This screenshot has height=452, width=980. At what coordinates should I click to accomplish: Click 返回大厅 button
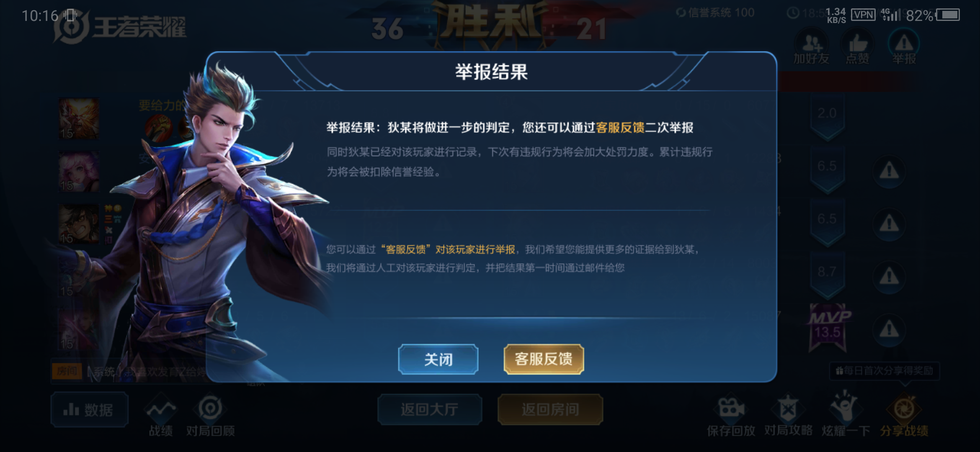430,409
